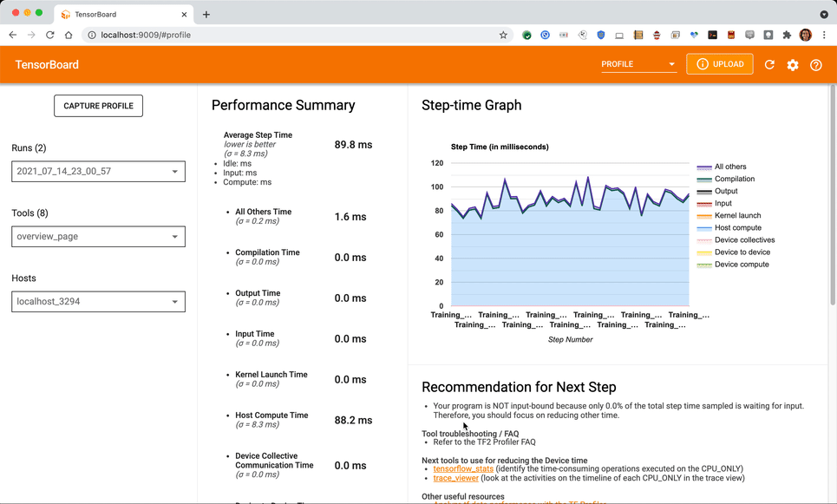Screen dimensions: 837x504
Task: Open TensorBoard settings gear
Action: (x=793, y=65)
